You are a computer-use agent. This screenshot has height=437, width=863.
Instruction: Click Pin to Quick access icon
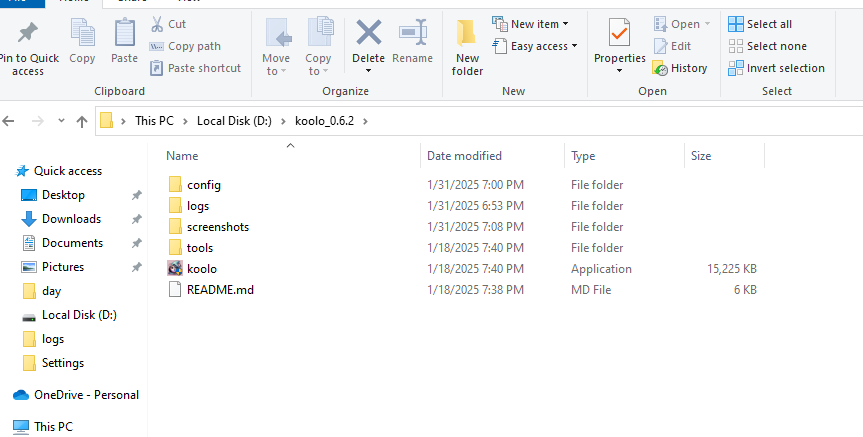click(x=28, y=33)
